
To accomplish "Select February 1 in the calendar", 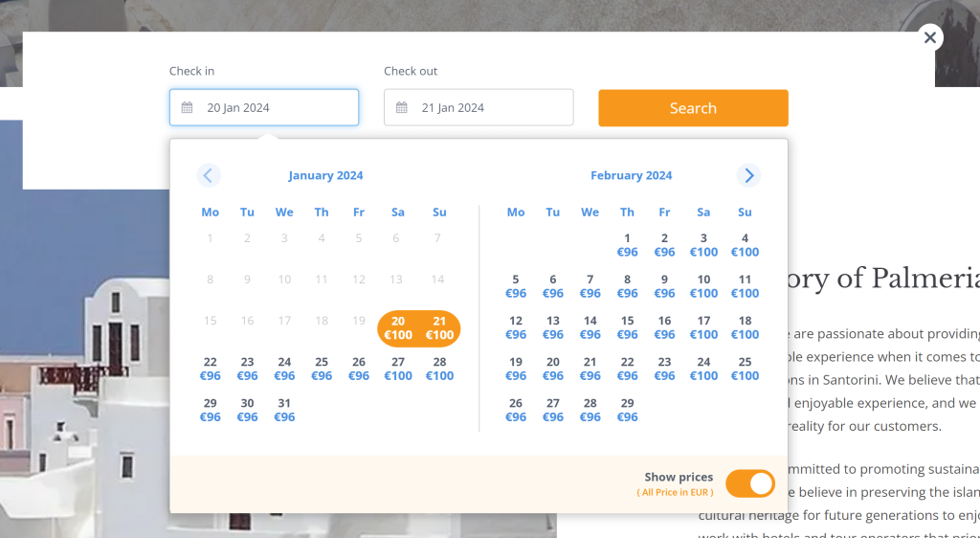I will [x=627, y=245].
